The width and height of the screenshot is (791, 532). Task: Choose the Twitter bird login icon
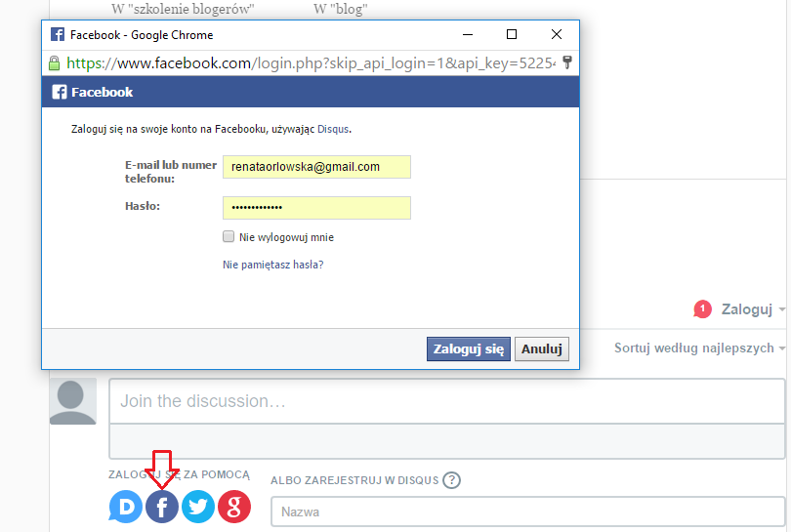pyautogui.click(x=198, y=507)
